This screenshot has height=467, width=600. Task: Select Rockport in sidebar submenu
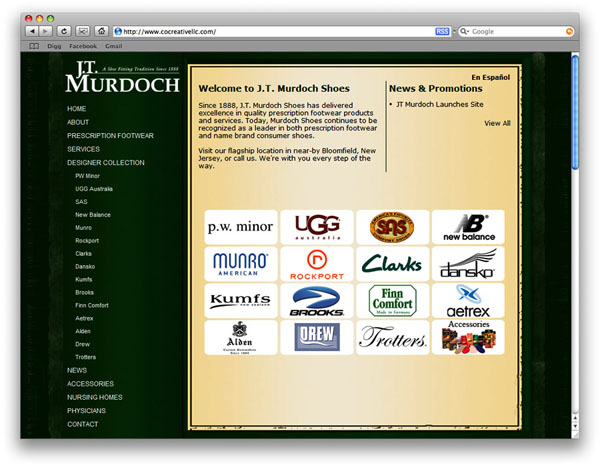tap(87, 240)
